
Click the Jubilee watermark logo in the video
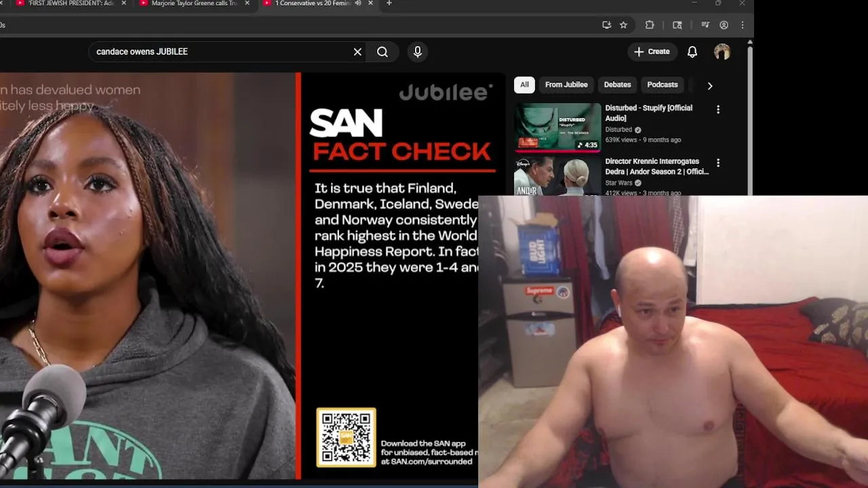tap(446, 93)
